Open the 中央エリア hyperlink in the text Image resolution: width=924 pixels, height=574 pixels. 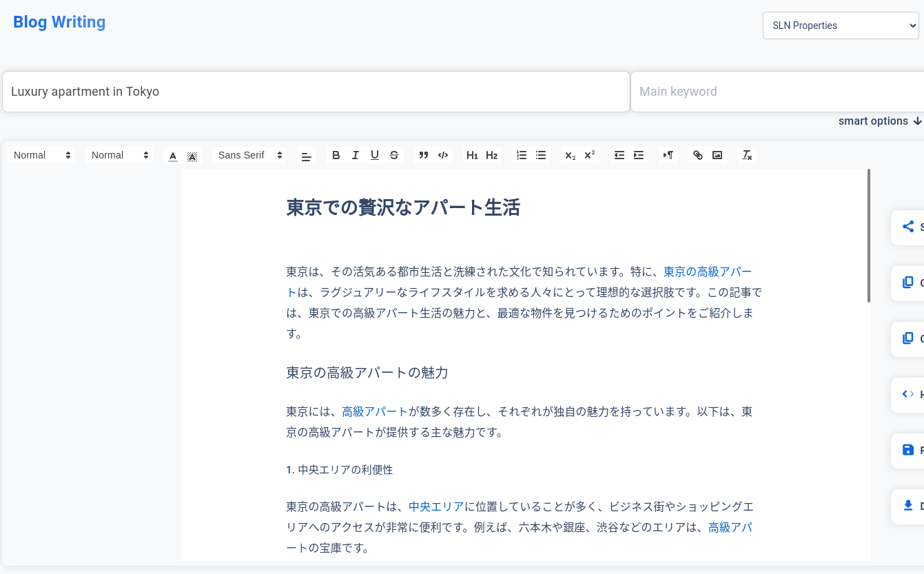coord(436,506)
